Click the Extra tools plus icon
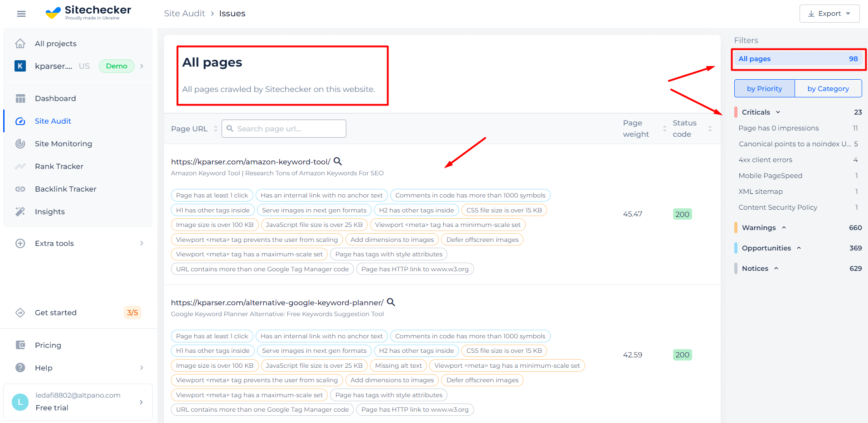 [20, 243]
